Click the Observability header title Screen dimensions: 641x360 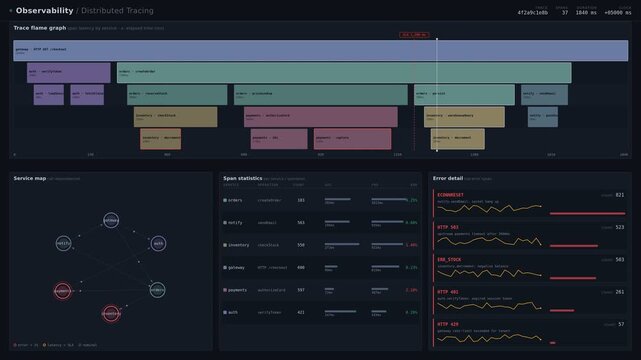pos(44,11)
